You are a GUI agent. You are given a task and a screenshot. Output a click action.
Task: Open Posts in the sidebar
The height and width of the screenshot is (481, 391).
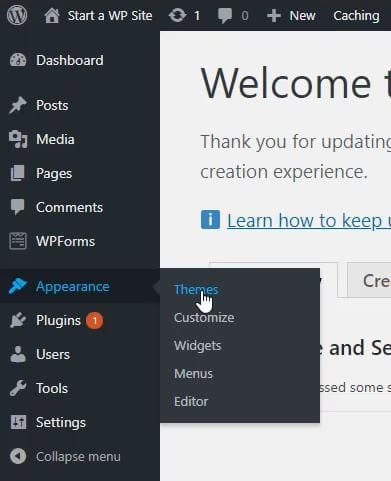pos(52,105)
